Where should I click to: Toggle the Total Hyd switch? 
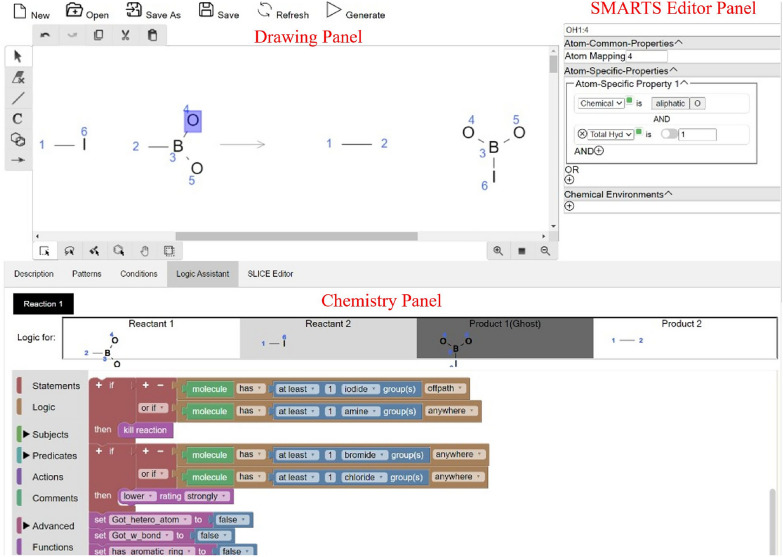(x=669, y=134)
